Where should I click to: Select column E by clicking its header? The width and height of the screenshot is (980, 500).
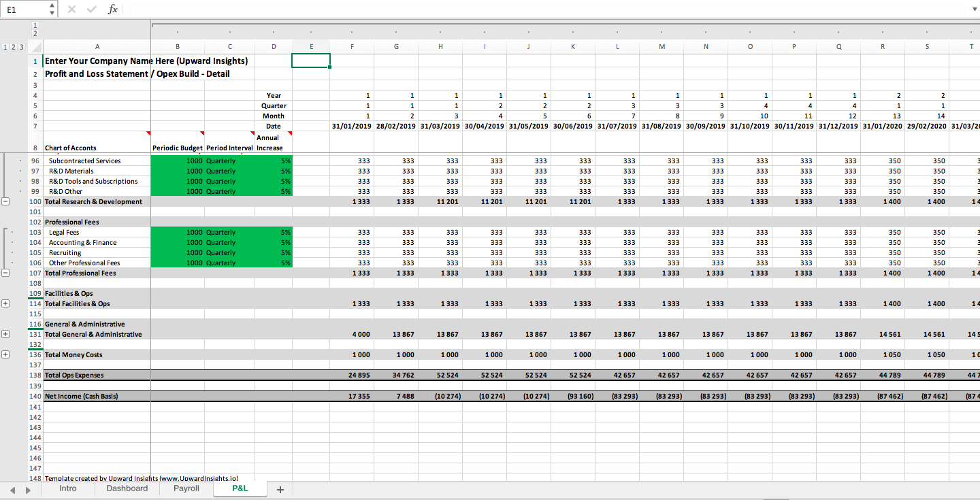tap(311, 46)
